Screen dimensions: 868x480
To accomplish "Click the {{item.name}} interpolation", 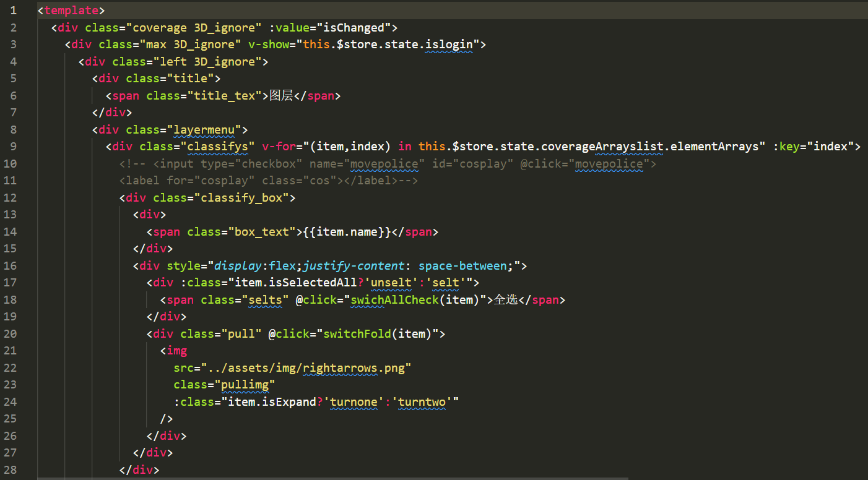I will tap(347, 232).
